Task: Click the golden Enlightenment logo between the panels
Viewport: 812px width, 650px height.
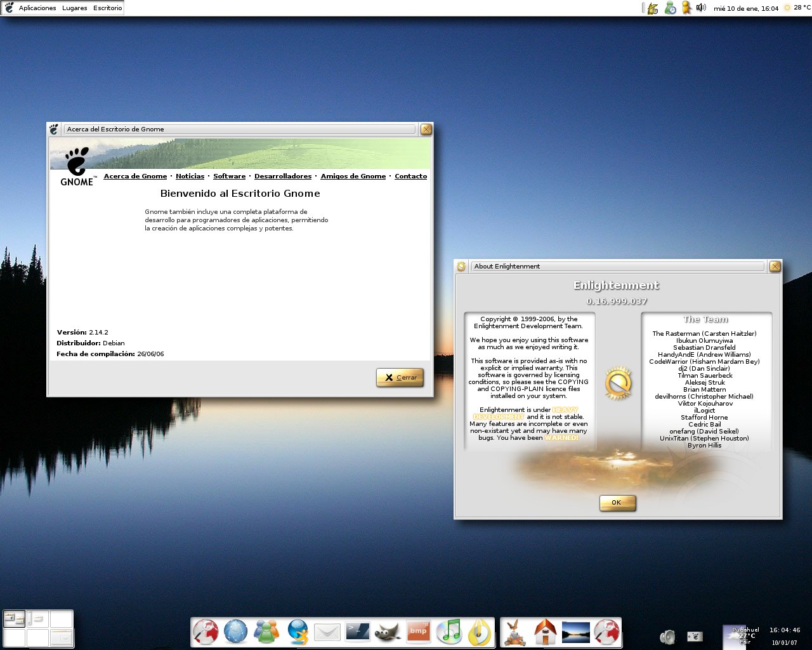Action: [618, 383]
